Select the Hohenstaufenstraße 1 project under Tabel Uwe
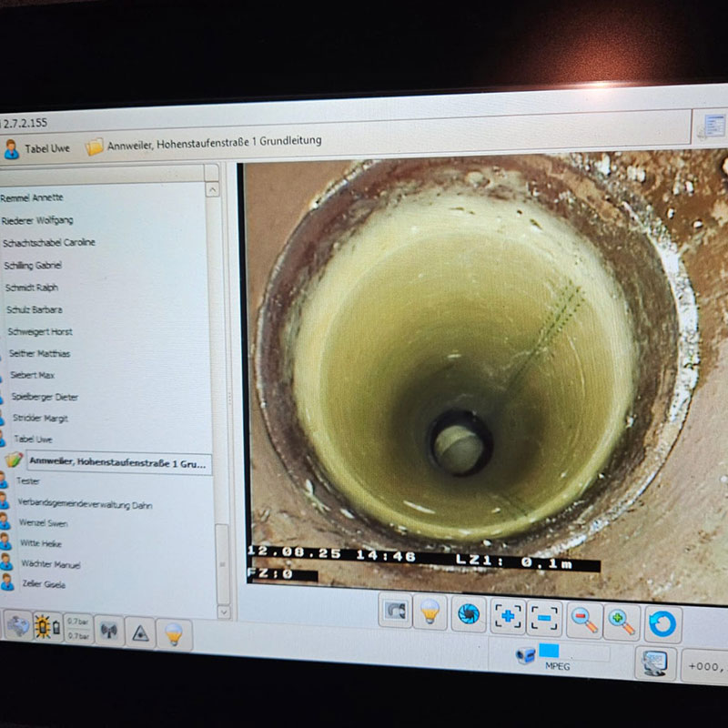This screenshot has height=728, width=728. [116, 463]
